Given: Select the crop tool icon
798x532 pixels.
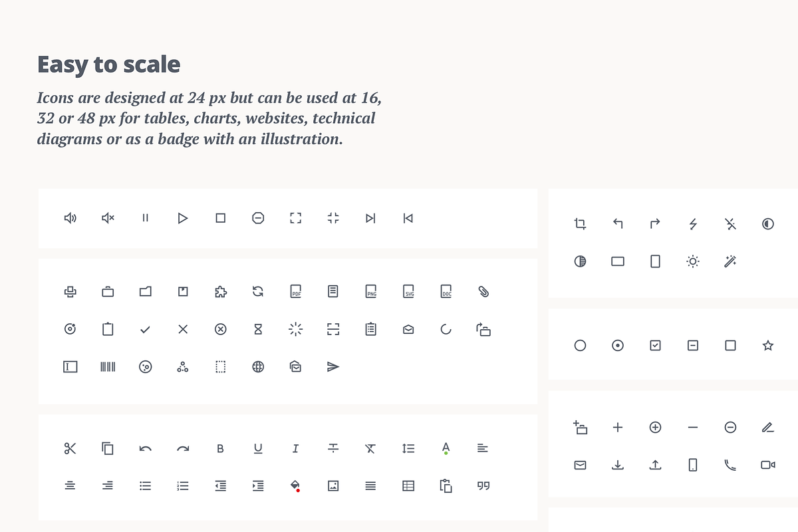Looking at the screenshot, I should (x=580, y=224).
